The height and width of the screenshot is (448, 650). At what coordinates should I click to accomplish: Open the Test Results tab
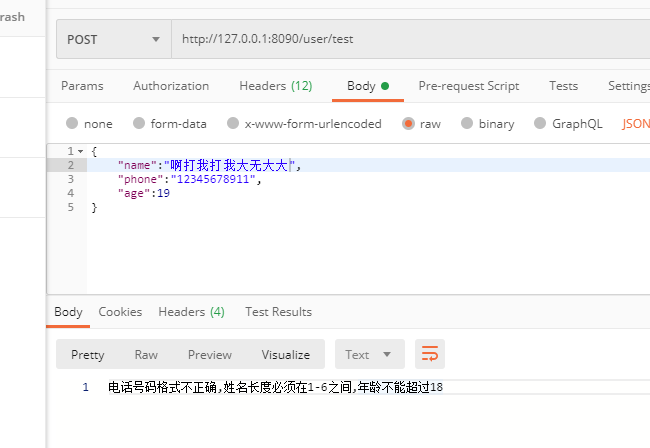[x=278, y=312]
